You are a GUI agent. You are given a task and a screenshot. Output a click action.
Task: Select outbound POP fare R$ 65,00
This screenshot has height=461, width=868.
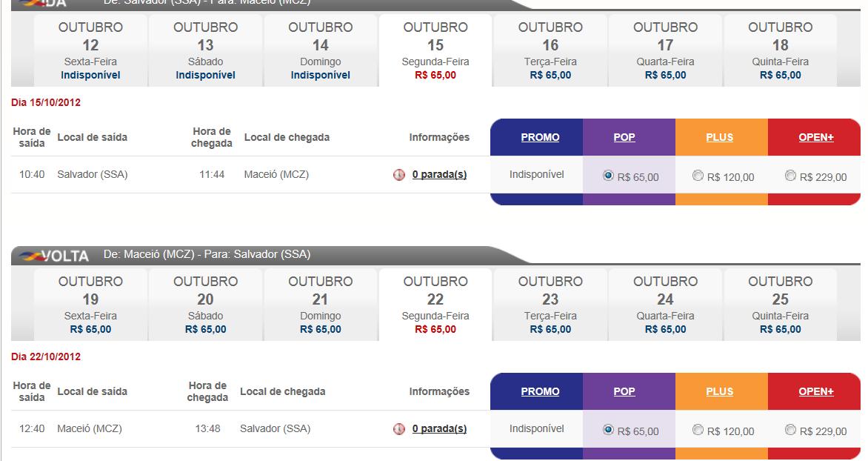coord(609,176)
